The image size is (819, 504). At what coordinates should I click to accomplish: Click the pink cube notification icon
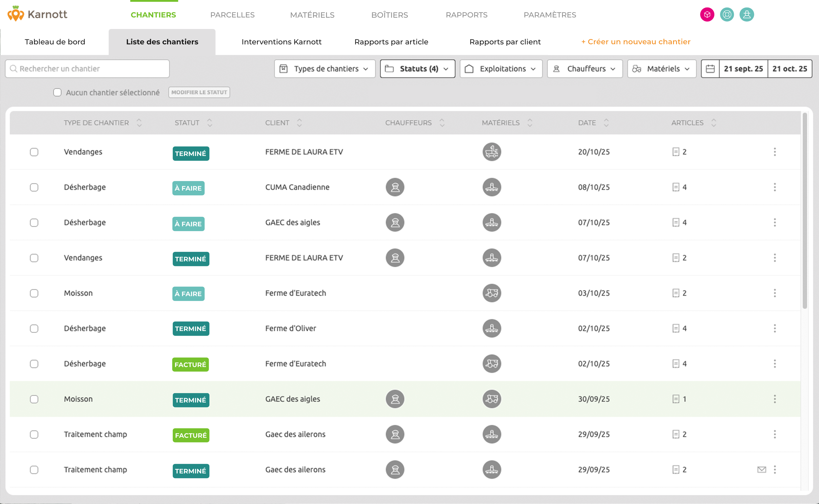click(x=707, y=14)
